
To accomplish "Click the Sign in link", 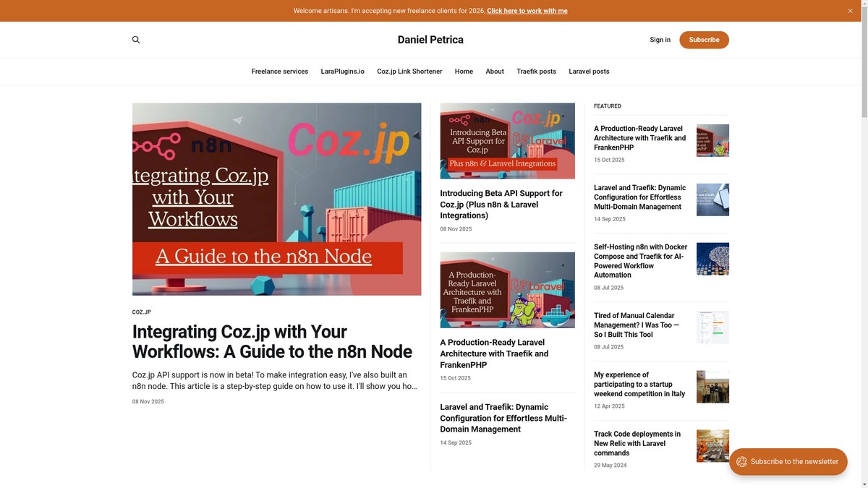I will pyautogui.click(x=660, y=40).
